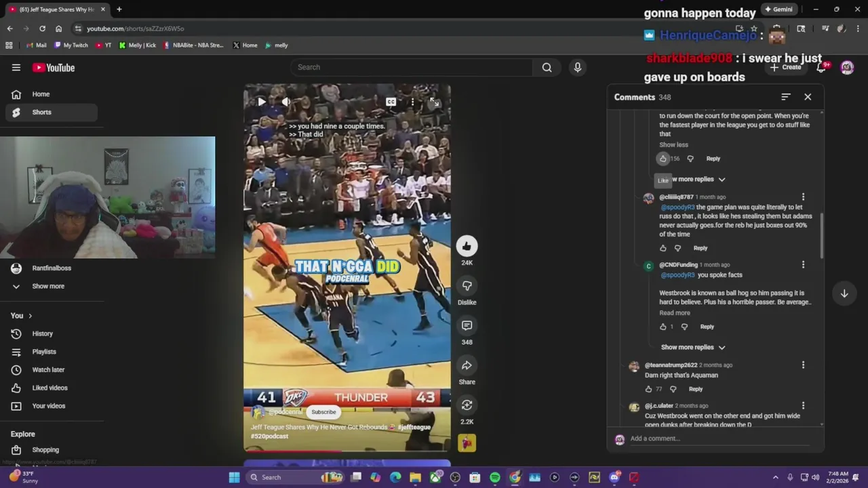
Task: Open Spotify from the taskbar
Action: pos(495,477)
